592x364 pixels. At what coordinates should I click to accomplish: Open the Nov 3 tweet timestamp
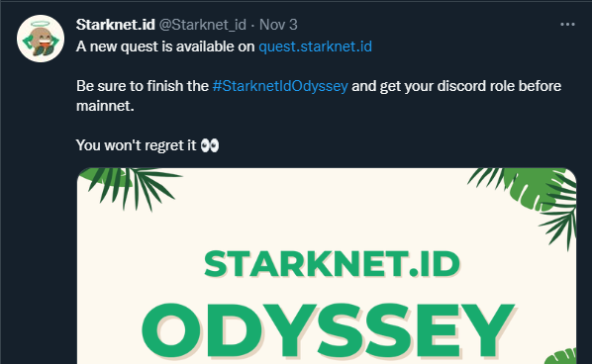(278, 25)
